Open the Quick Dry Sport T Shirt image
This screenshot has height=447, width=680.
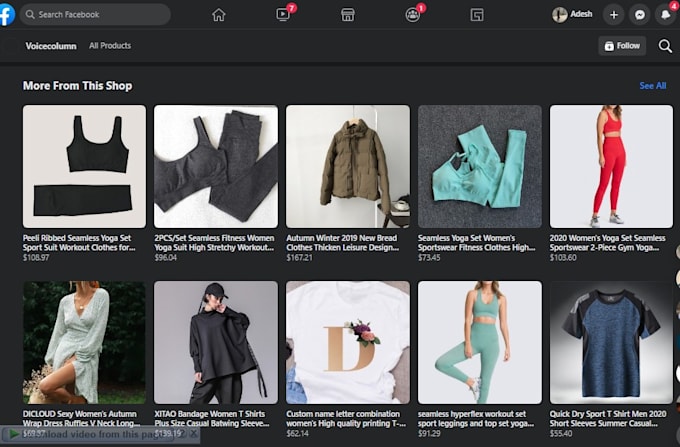tap(611, 343)
